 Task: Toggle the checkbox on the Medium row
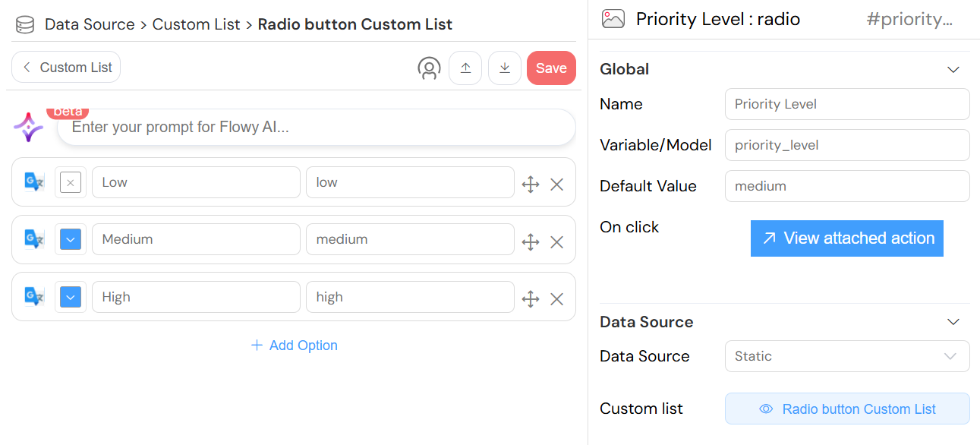click(x=71, y=239)
